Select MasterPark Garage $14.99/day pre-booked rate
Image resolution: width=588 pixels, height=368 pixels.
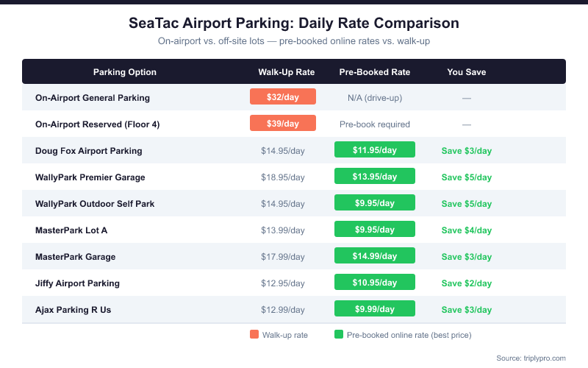point(375,256)
